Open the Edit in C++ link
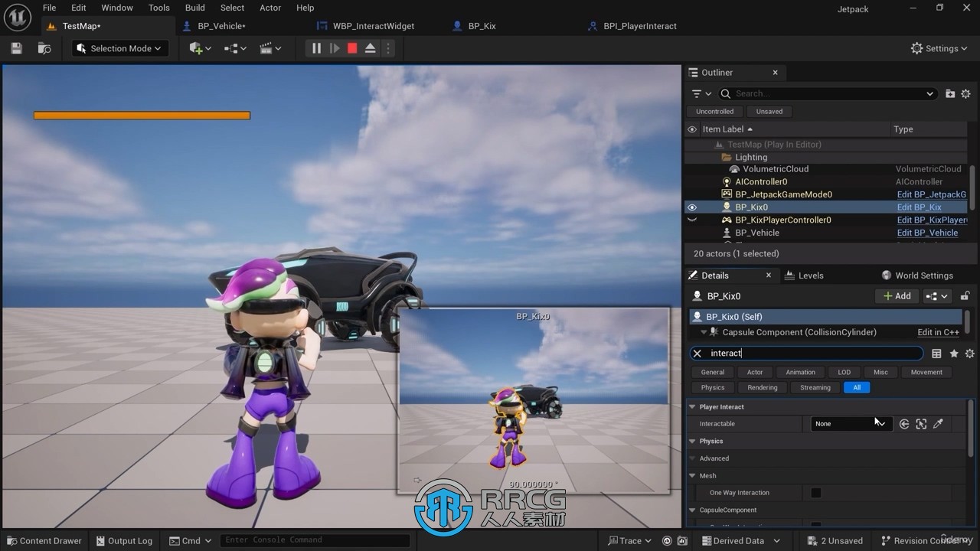This screenshot has height=551, width=980. click(x=938, y=332)
